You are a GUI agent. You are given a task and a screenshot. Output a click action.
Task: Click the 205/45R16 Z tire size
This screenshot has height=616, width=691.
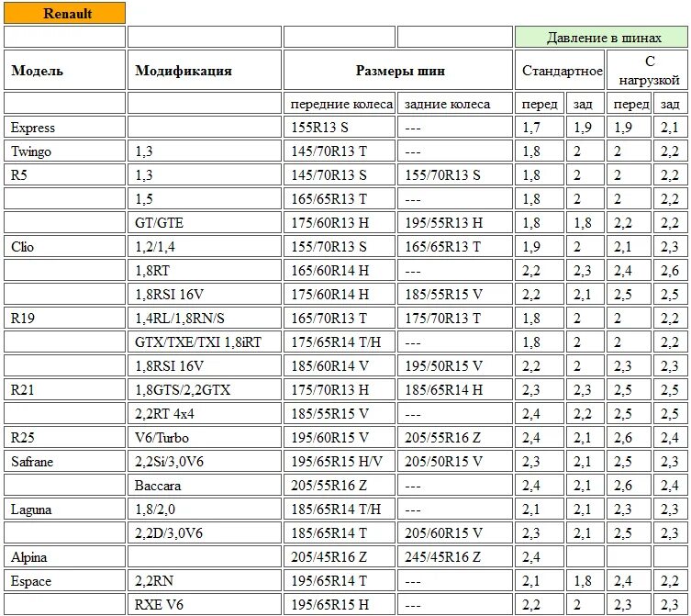pyautogui.click(x=340, y=556)
